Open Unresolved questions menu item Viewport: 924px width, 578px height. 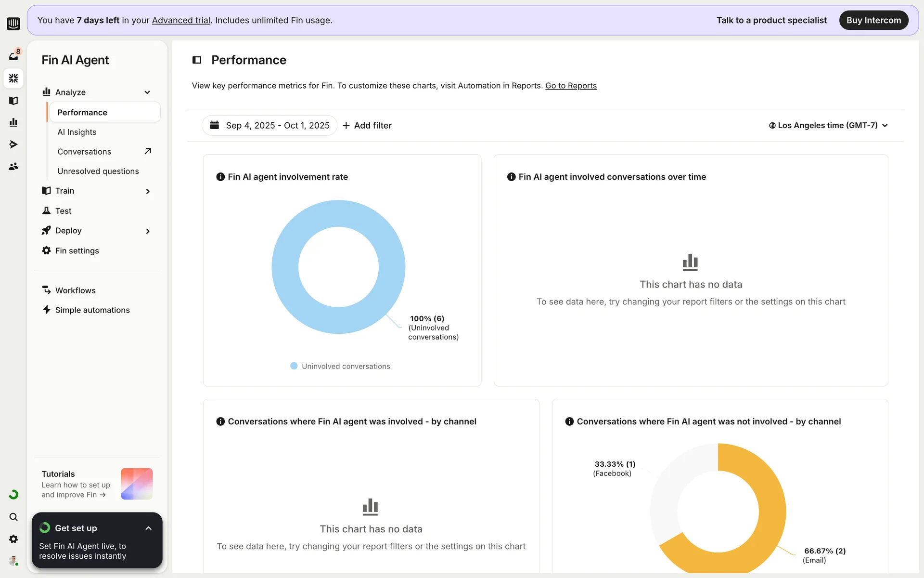coord(98,171)
